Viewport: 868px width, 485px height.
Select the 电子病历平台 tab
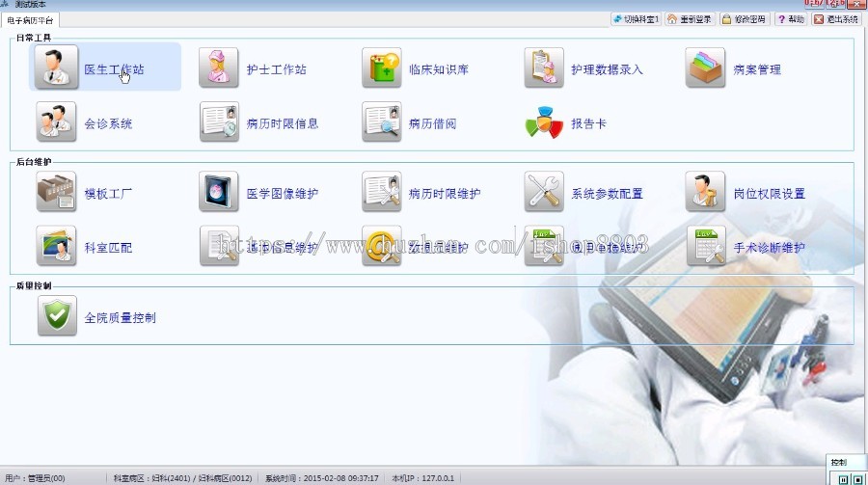pos(30,20)
